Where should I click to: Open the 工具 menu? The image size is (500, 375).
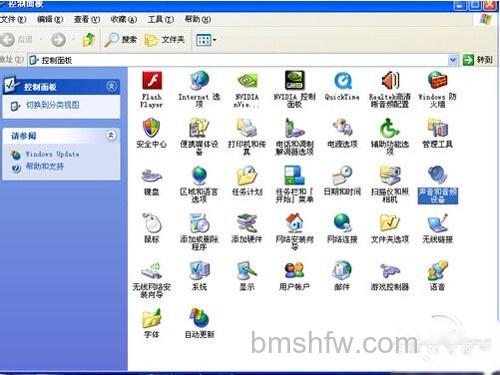pos(161,19)
